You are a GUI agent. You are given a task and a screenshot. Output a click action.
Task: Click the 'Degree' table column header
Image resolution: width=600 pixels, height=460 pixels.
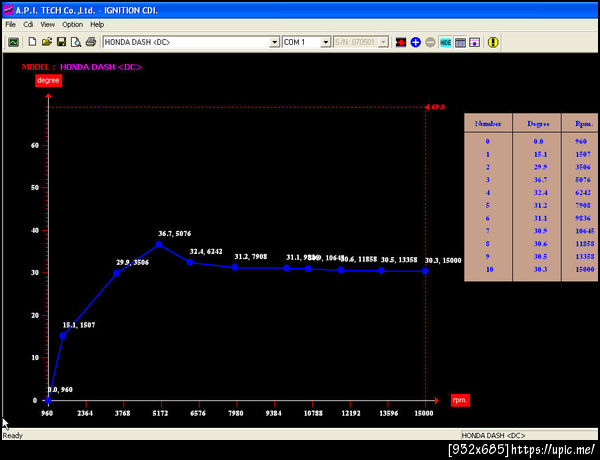(x=538, y=124)
